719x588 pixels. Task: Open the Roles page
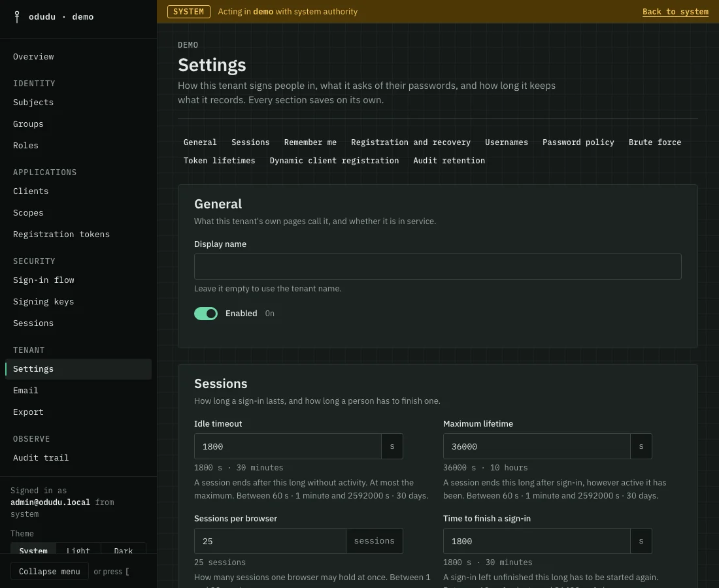[x=25, y=145]
